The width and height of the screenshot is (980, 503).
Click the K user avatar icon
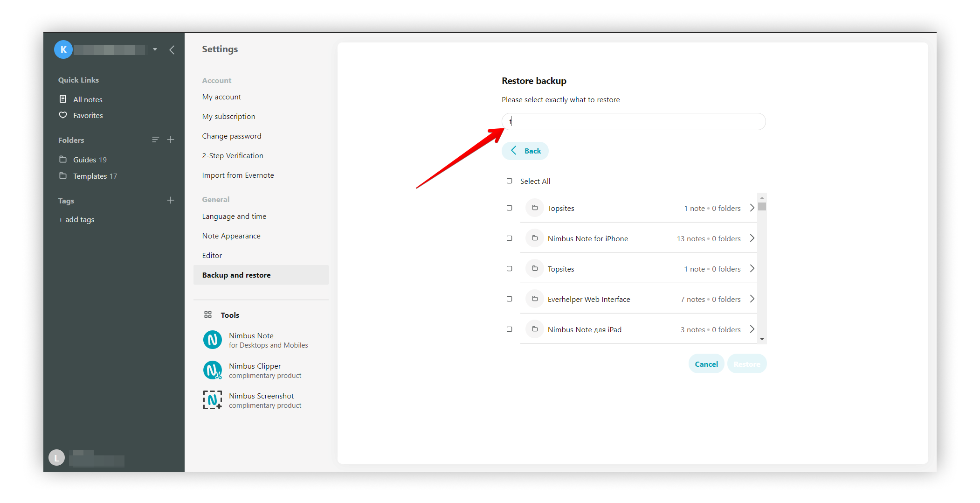coord(63,49)
